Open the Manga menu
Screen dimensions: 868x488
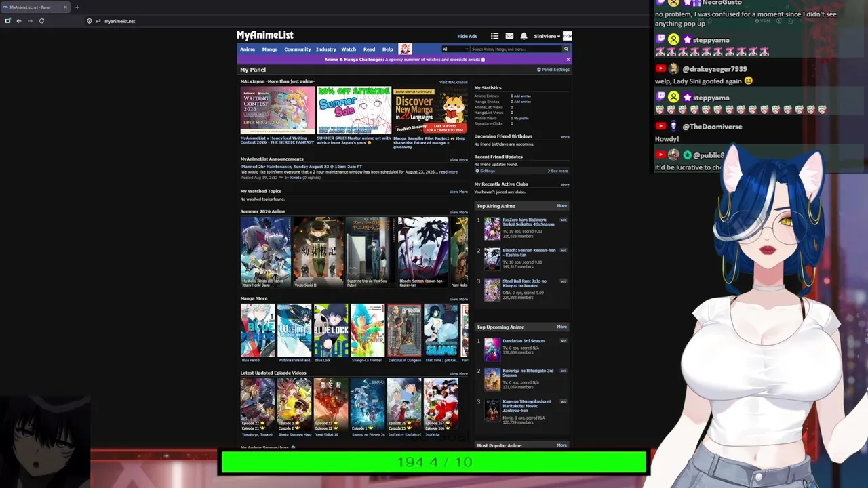point(270,49)
